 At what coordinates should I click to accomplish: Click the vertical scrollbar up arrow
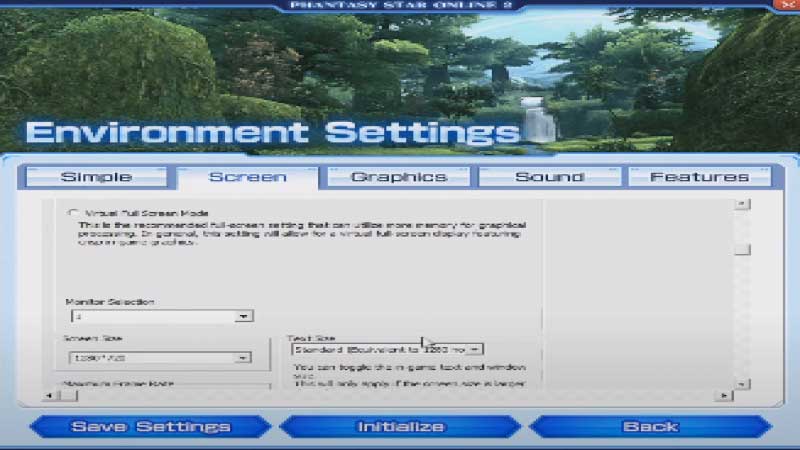(742, 204)
